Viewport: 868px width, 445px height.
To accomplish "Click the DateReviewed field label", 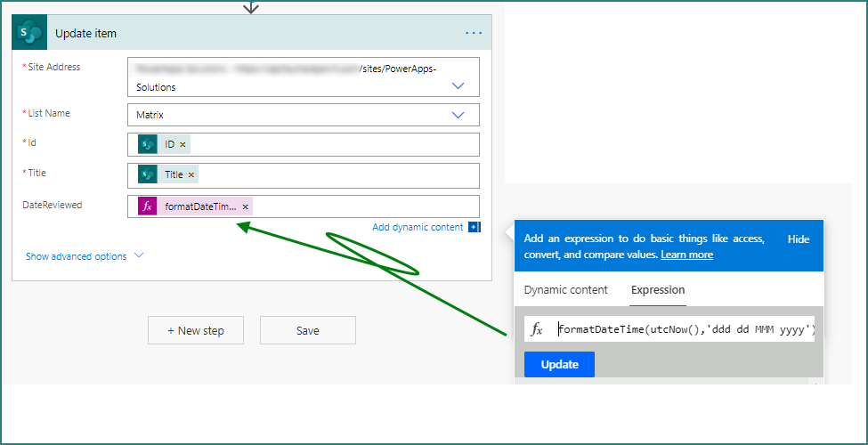I will pos(52,205).
